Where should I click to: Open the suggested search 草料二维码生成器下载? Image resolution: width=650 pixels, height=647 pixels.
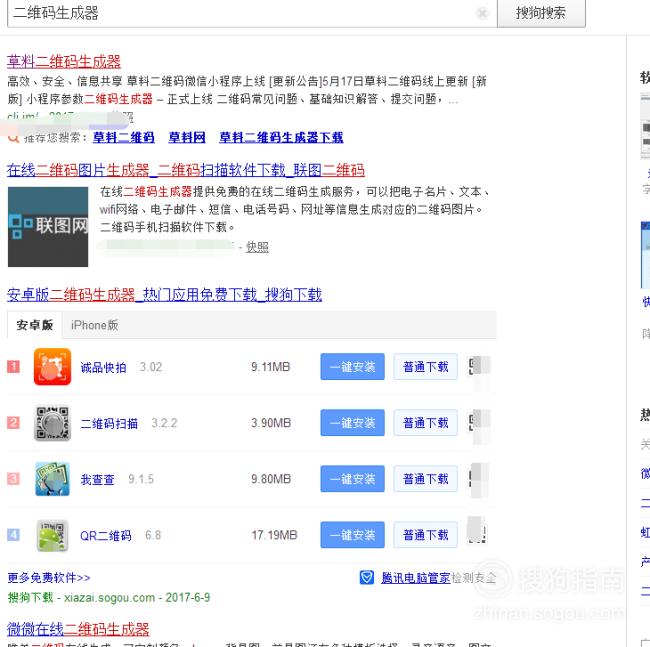pyautogui.click(x=281, y=137)
